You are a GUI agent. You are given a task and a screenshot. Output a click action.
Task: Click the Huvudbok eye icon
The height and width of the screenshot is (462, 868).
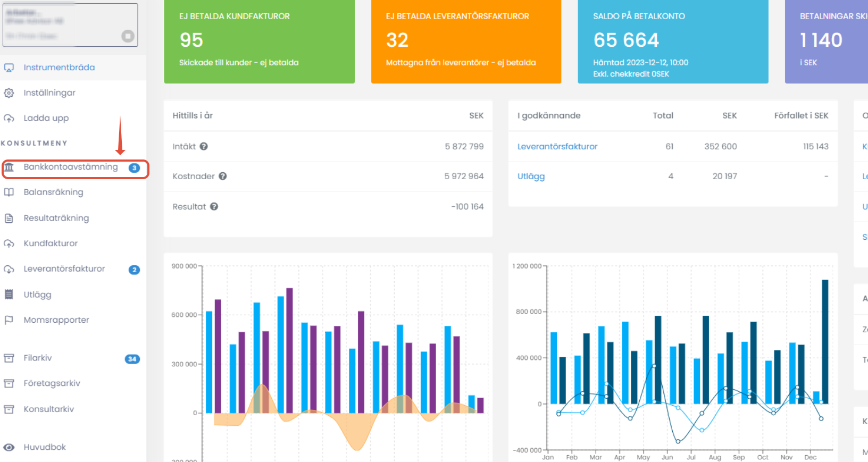point(9,447)
